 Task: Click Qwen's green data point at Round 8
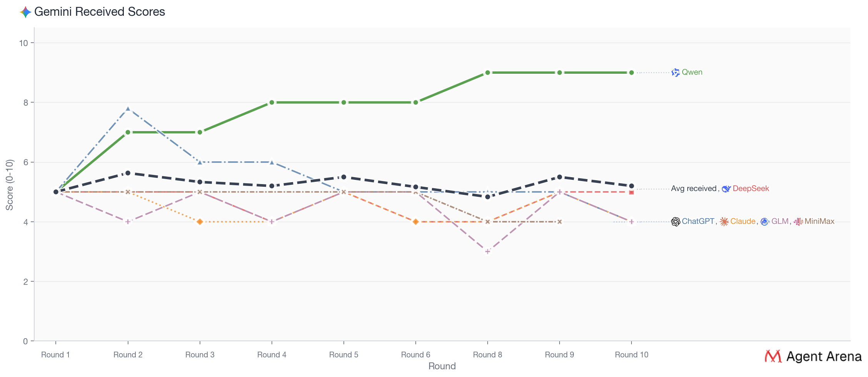pyautogui.click(x=488, y=73)
